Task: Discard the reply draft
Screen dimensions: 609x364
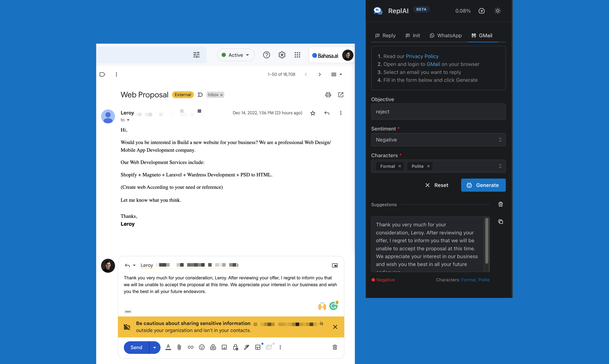Action: (x=335, y=347)
